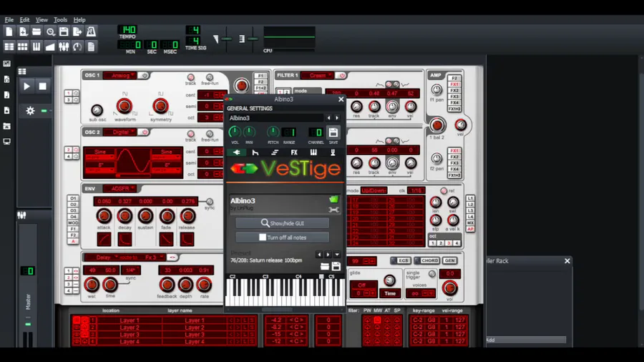Image resolution: width=644 pixels, height=362 pixels.
Task: Open the instrument plugins sidebar icon
Action: click(x=6, y=64)
